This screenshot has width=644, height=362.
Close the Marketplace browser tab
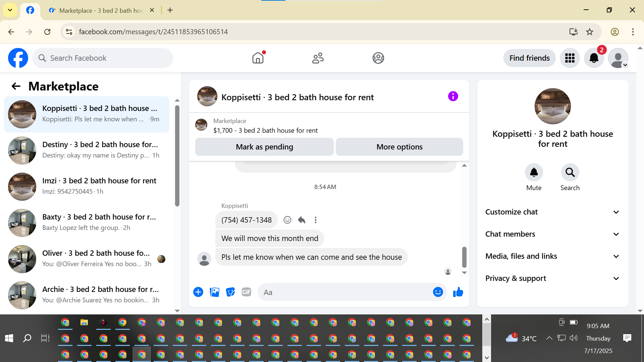152,10
